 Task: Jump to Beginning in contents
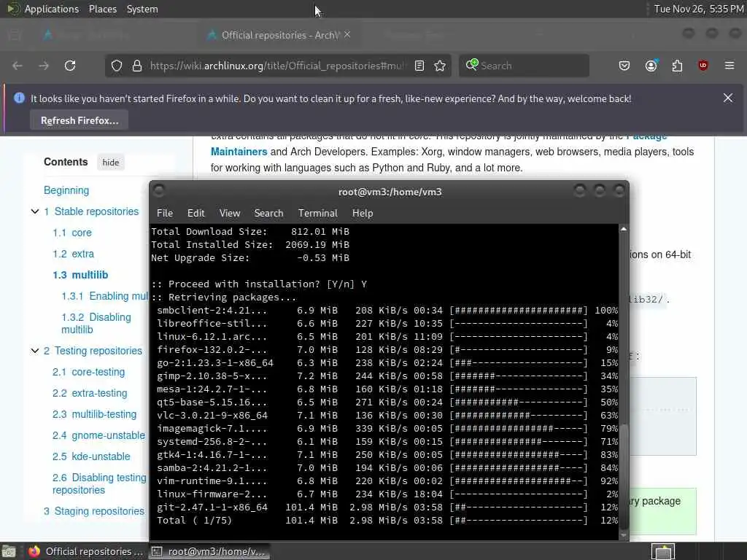coord(66,190)
